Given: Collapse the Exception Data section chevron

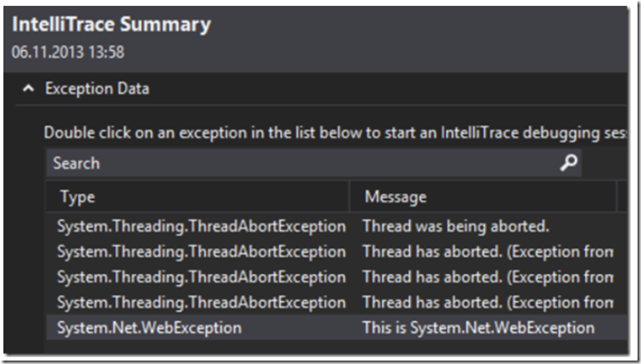Looking at the screenshot, I should pyautogui.click(x=28, y=88).
